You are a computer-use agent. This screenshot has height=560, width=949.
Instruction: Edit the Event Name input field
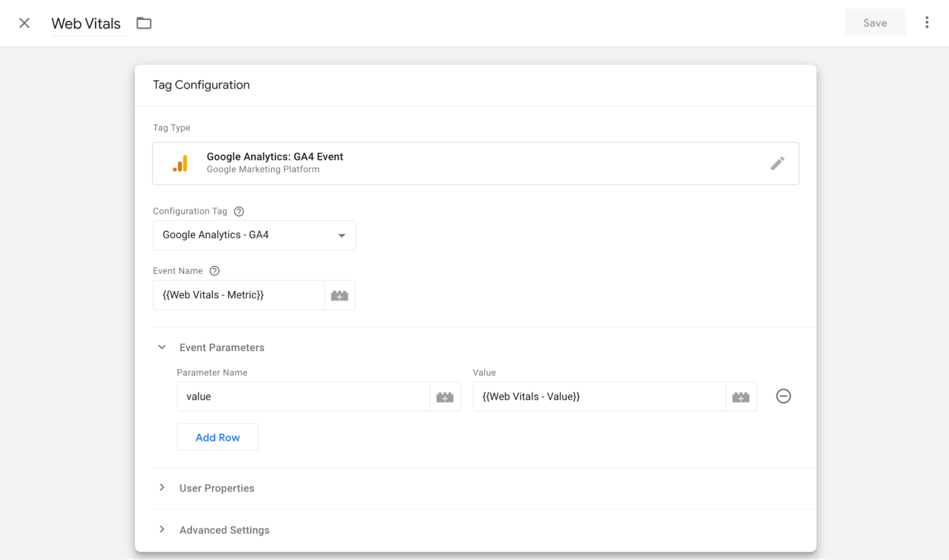pos(239,295)
